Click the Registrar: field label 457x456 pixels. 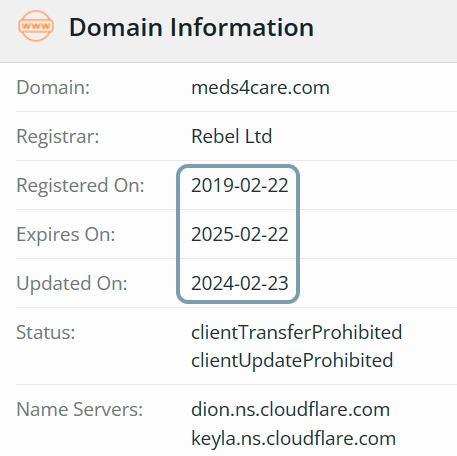pyautogui.click(x=58, y=137)
